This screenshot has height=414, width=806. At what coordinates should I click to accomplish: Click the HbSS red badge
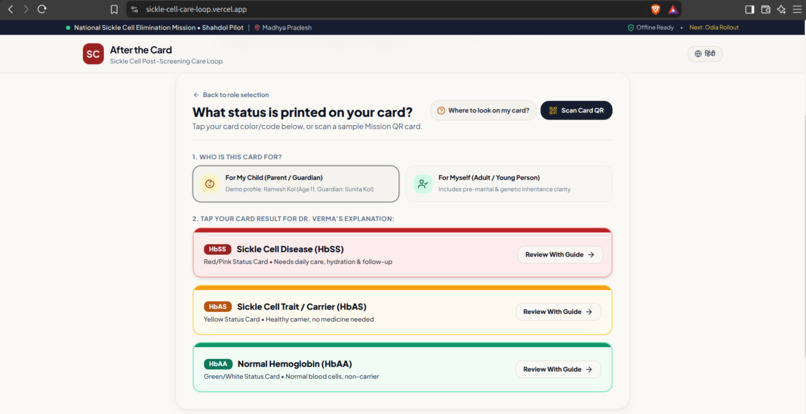[217, 249]
